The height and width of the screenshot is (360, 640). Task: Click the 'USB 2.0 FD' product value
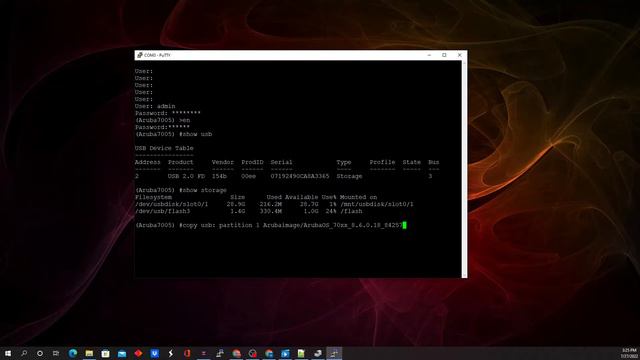(186, 176)
